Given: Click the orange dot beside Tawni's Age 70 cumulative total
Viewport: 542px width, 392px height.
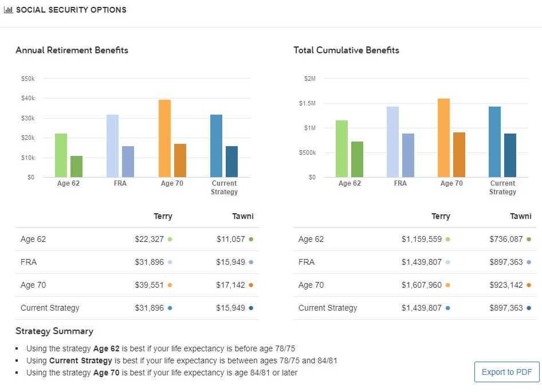Looking at the screenshot, I should pyautogui.click(x=530, y=285).
